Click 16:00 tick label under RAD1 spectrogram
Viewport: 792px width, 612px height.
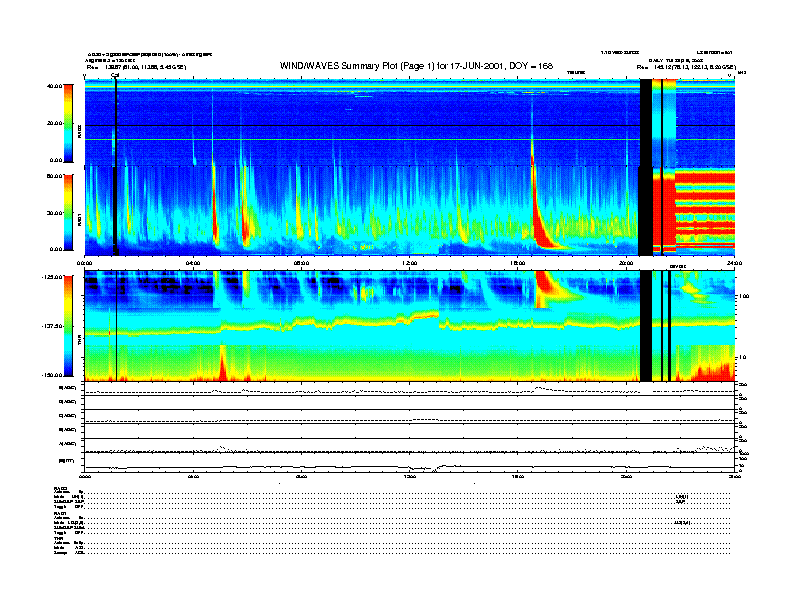518,263
